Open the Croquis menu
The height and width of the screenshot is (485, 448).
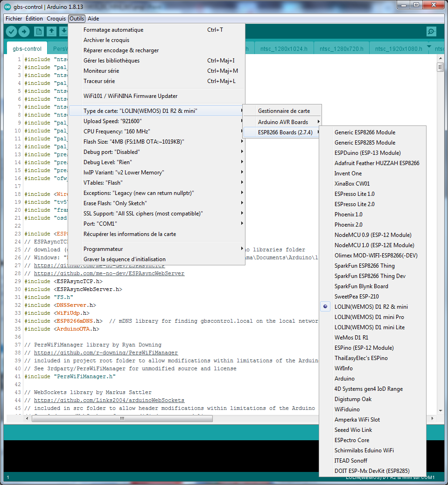[56, 19]
